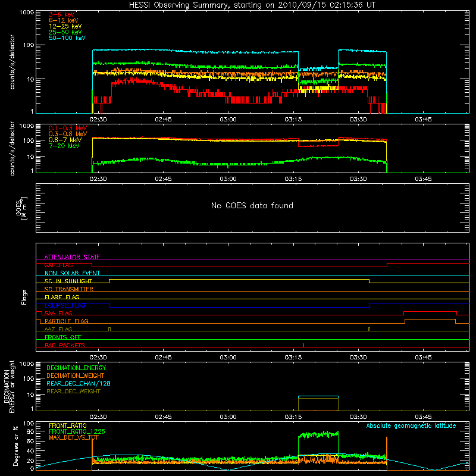The image size is (476, 476).
Task: Click the BAD_PACKETS flag label
Action: coord(65,345)
